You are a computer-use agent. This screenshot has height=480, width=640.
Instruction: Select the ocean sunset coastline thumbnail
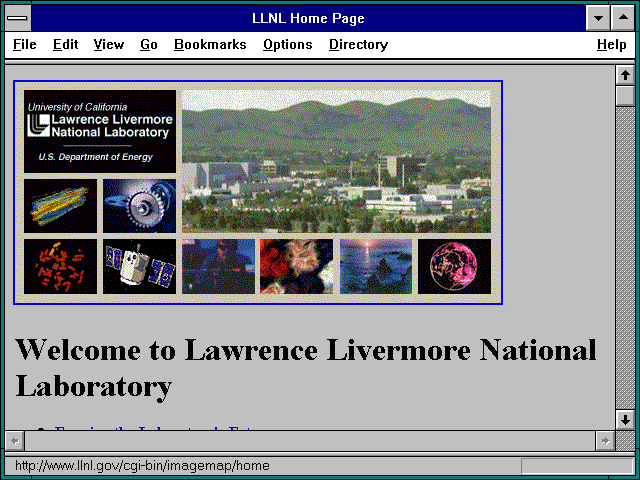click(376, 266)
